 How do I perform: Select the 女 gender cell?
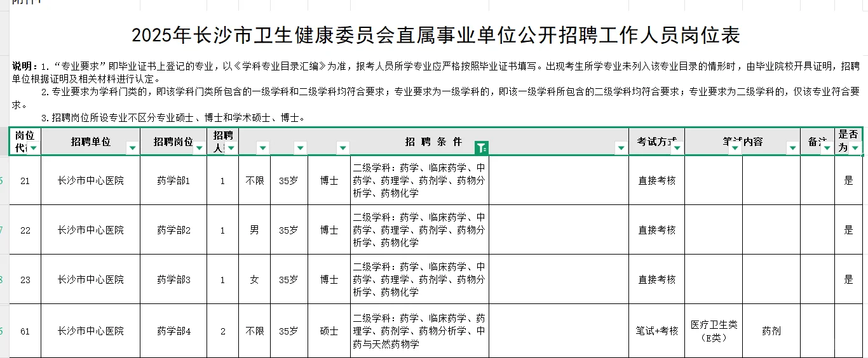(x=254, y=279)
